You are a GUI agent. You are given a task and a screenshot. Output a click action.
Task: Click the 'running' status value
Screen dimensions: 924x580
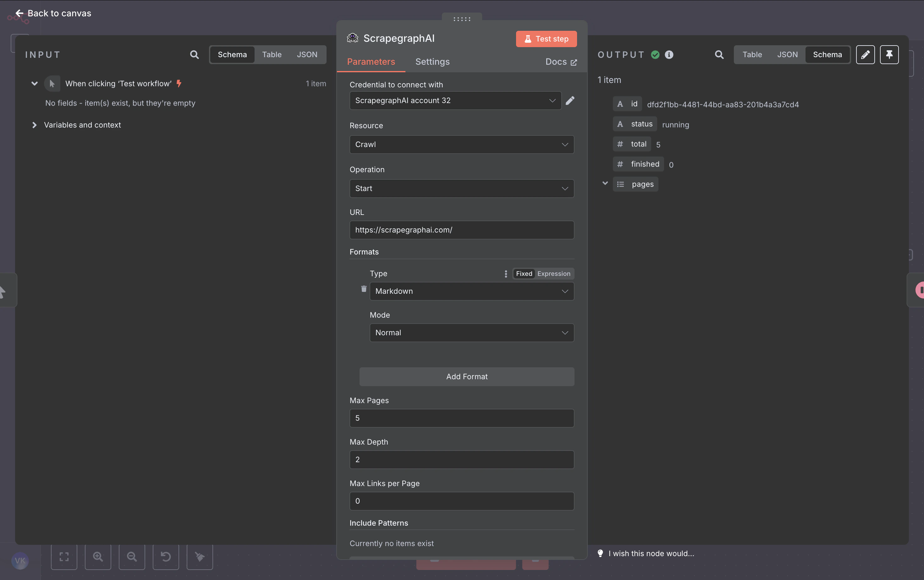tap(675, 125)
